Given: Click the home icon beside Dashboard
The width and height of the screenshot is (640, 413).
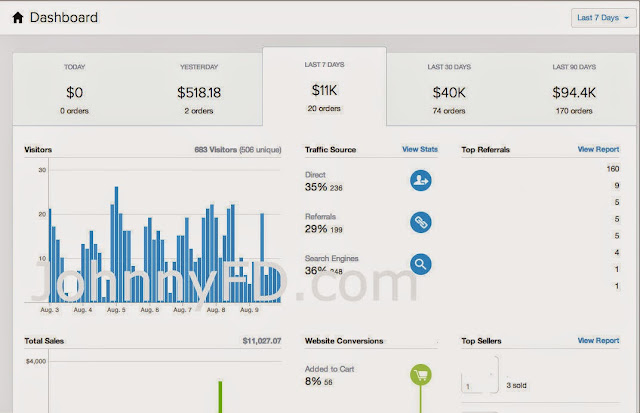Looking at the screenshot, I should click(x=18, y=18).
